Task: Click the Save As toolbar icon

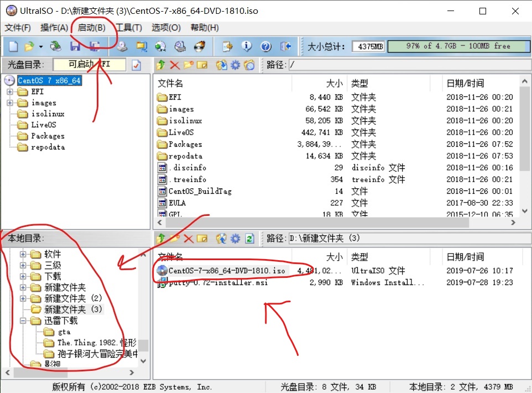Action: coord(95,46)
